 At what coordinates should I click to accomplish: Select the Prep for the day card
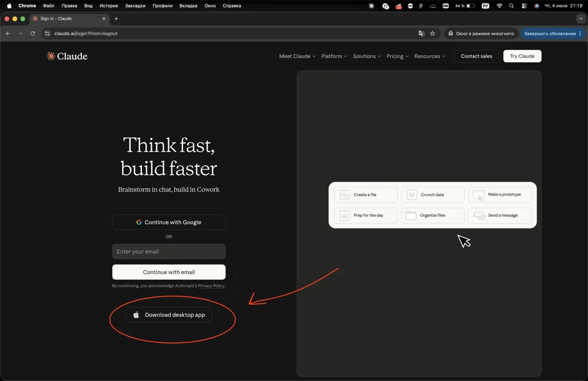(x=366, y=215)
